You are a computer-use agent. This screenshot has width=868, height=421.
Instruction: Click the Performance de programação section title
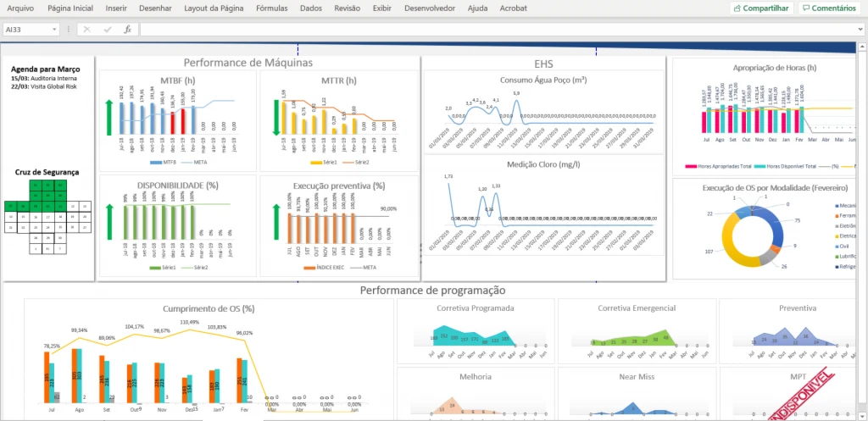click(432, 290)
